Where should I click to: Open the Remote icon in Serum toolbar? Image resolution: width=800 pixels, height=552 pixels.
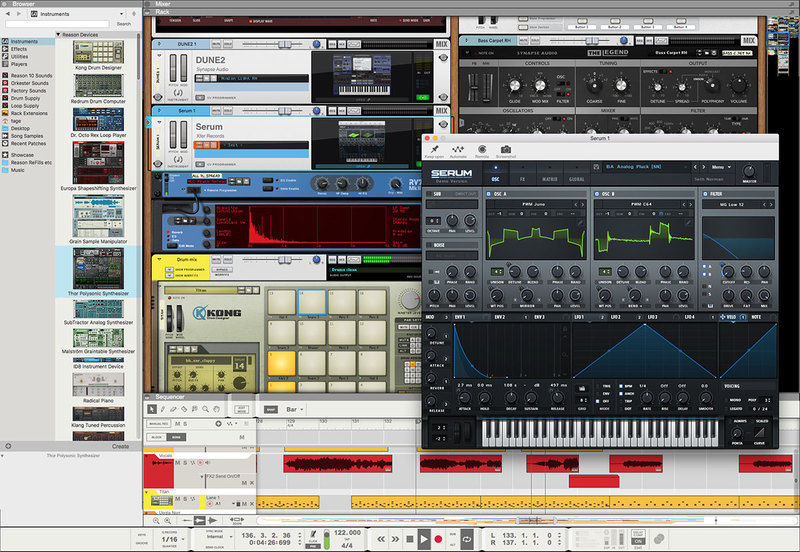point(482,149)
